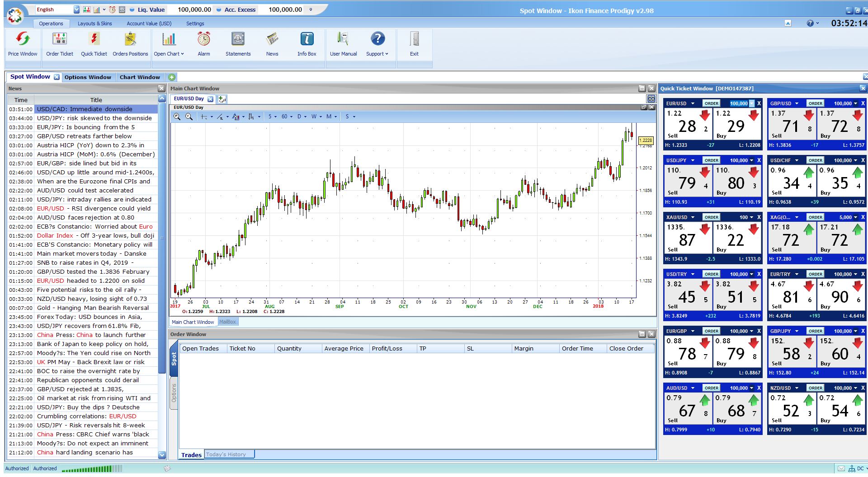Remove the EUR/USD quick ticket panel
This screenshot has width=868, height=477.
pyautogui.click(x=759, y=103)
